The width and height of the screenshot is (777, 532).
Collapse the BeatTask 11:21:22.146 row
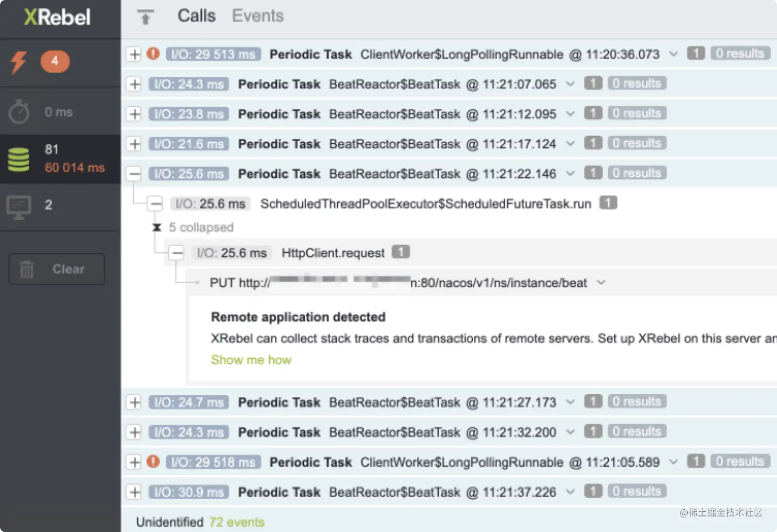click(x=134, y=174)
